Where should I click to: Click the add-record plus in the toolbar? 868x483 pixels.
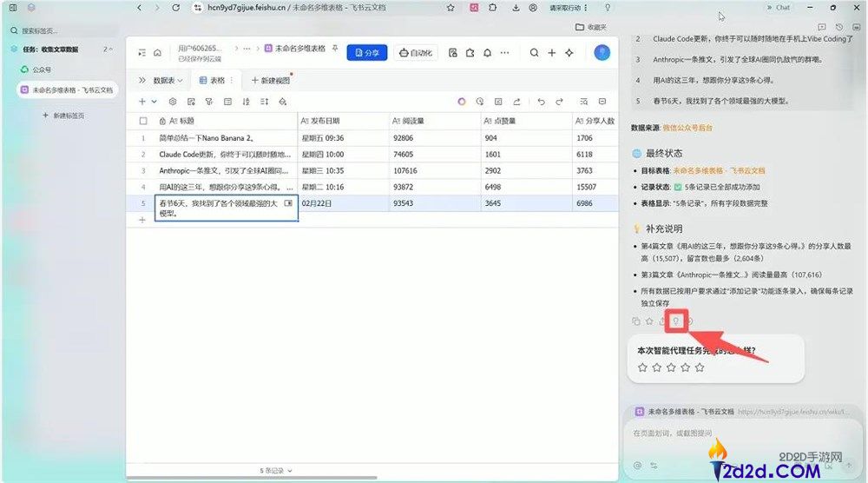(142, 102)
